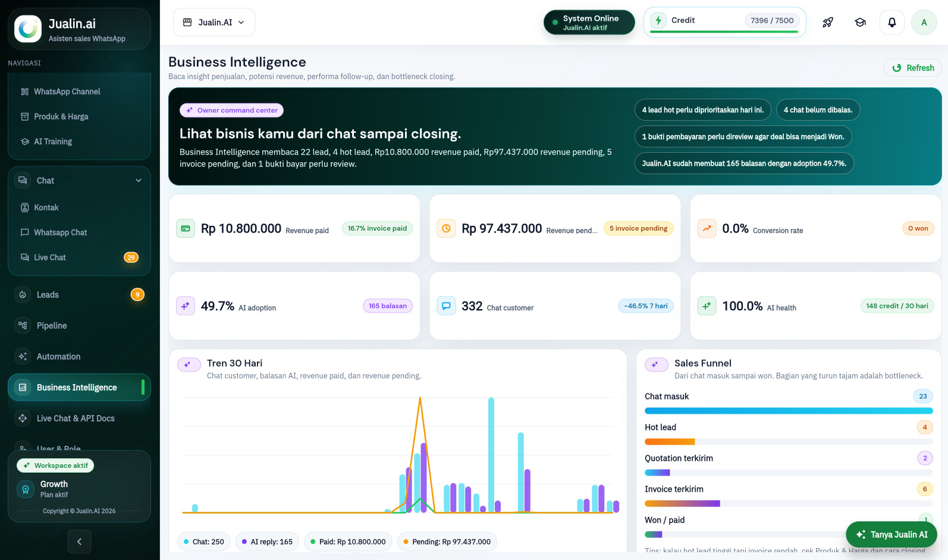Viewport: 948px width, 560px height.
Task: Open Kontak menu item
Action: click(x=79, y=207)
